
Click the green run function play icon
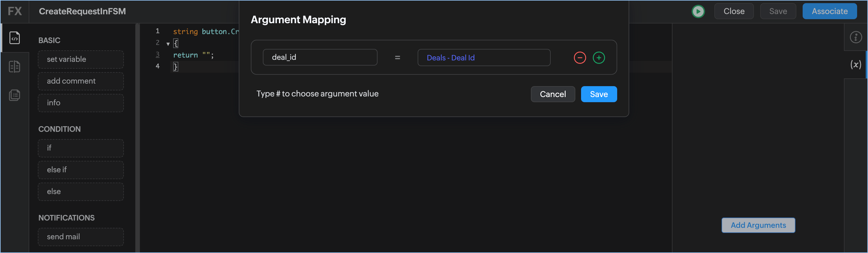click(698, 11)
